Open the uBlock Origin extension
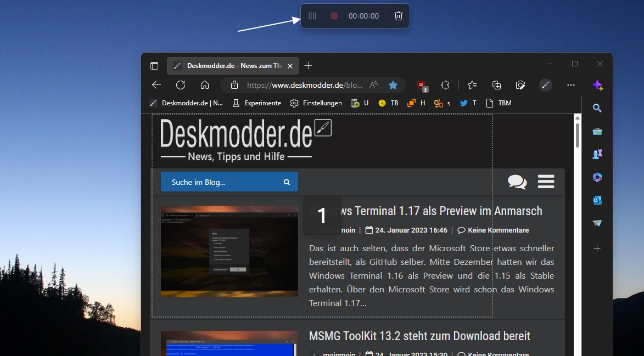The image size is (644, 356). pyautogui.click(x=422, y=86)
